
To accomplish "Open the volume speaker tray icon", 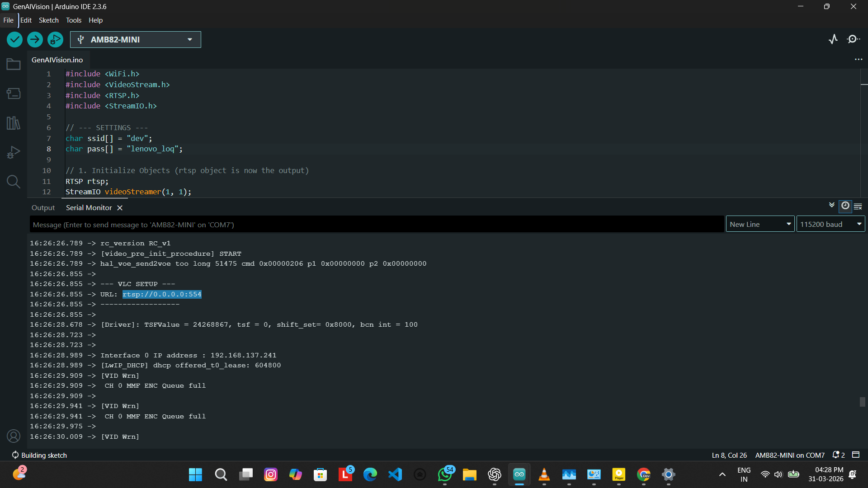I will 778,474.
